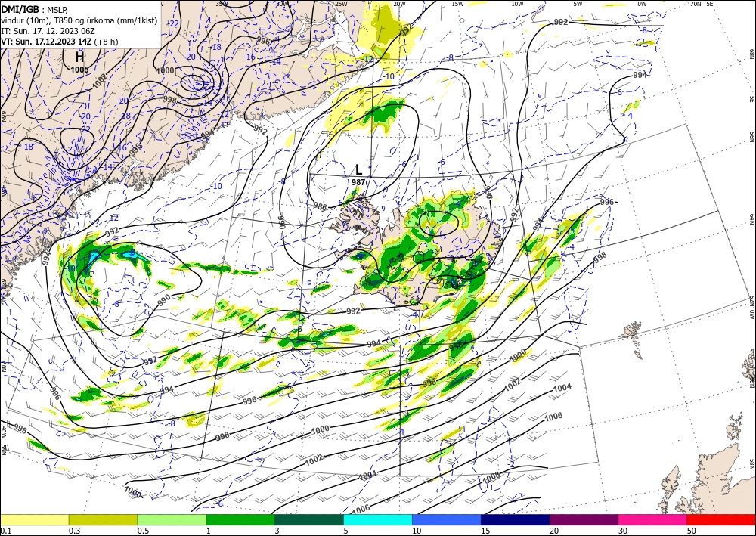The image size is (756, 536).
Task: Click the light green 0.5 legend swatch
Action: (x=172, y=519)
